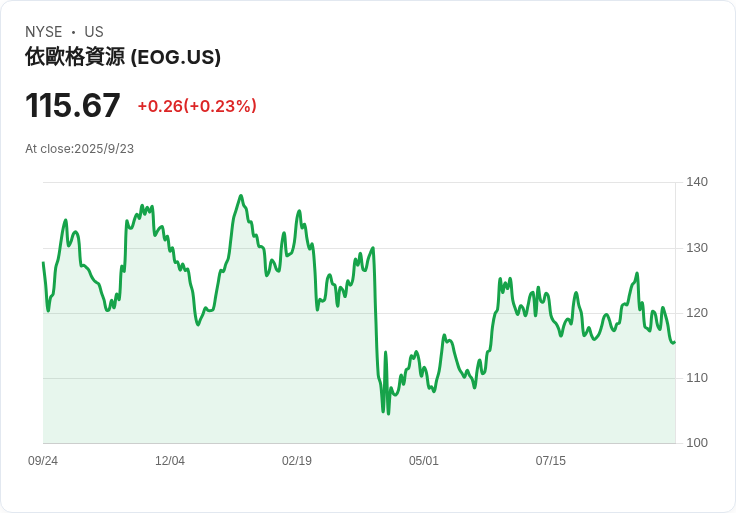This screenshot has width=736, height=513.
Task: Click the 130 y-axis price label
Action: click(x=697, y=247)
